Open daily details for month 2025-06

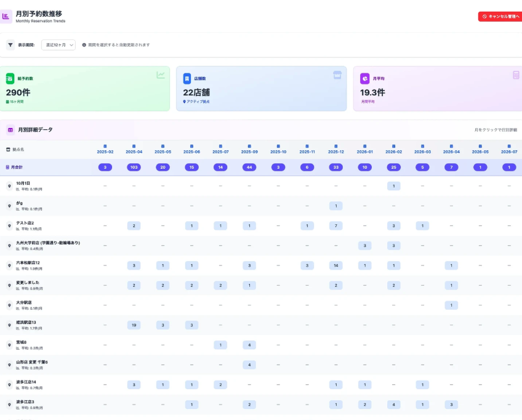click(192, 150)
